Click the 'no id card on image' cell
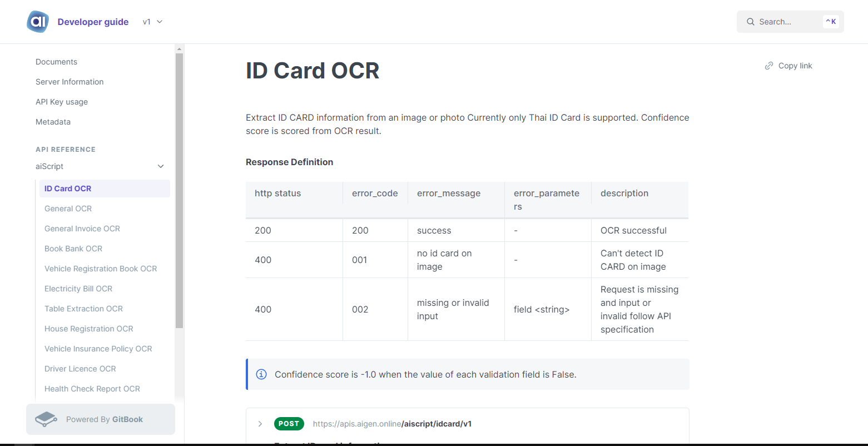Viewport: 868px width, 446px height. 456,260
